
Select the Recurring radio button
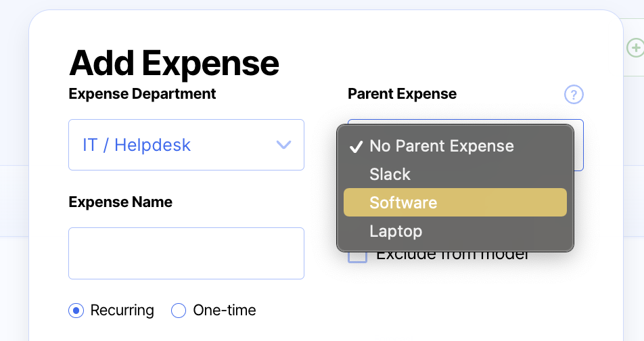[x=76, y=311]
